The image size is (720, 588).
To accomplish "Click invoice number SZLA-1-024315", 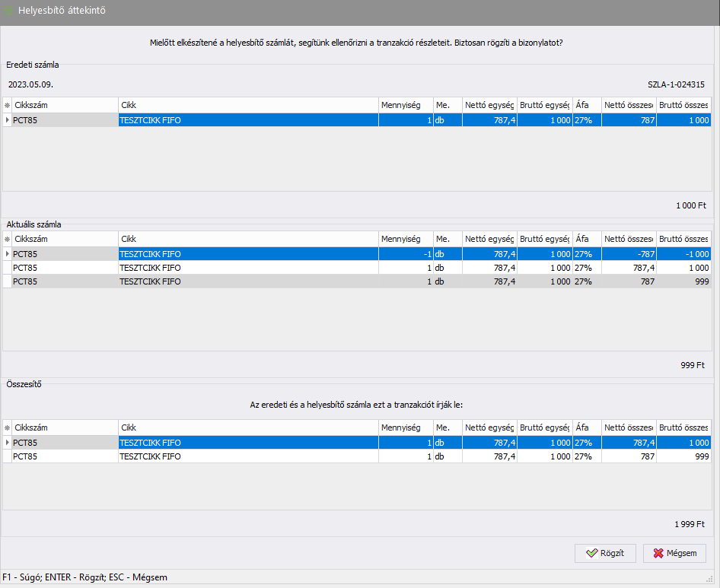I will click(674, 84).
